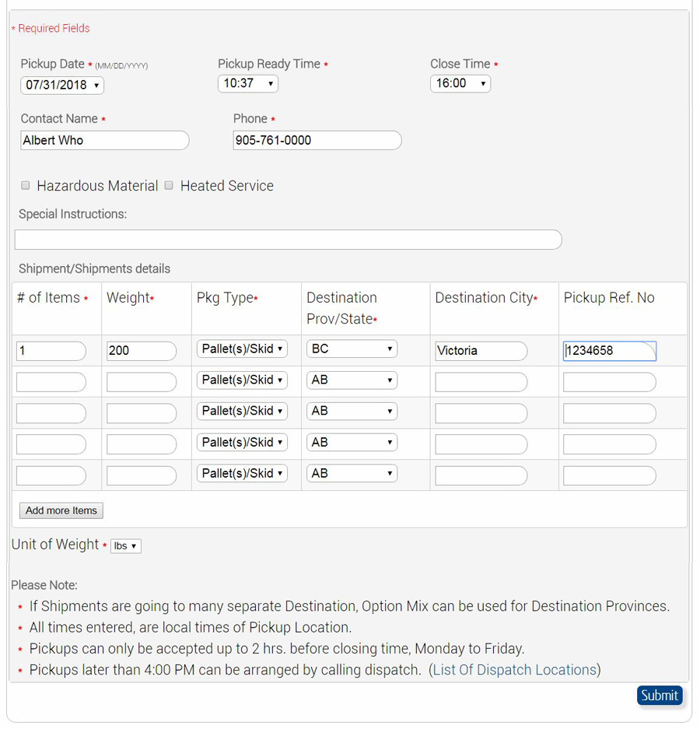This screenshot has height=729, width=700.
Task: Tick the Heated Service checkbox
Action: 169,185
